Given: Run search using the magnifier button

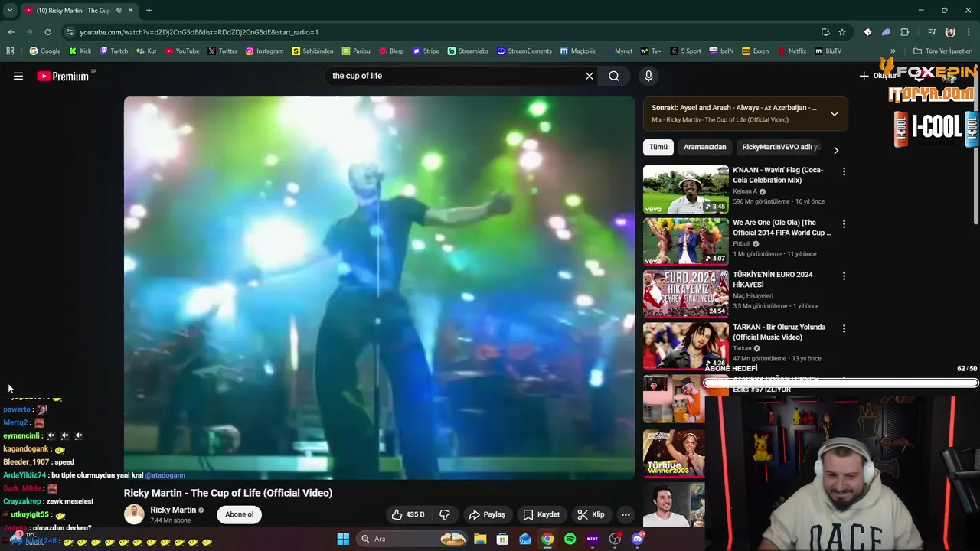Looking at the screenshot, I should (x=614, y=76).
